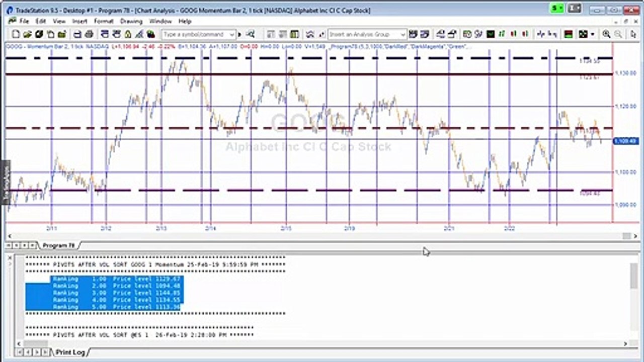
Task: Click PIVOTS AFTER VOL SORT @ES line
Action: [x=140, y=335]
